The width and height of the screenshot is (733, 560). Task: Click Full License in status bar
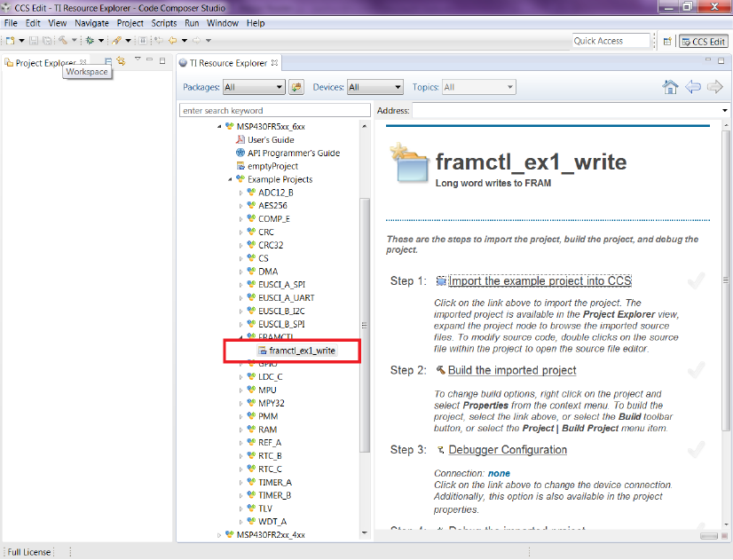[29, 552]
